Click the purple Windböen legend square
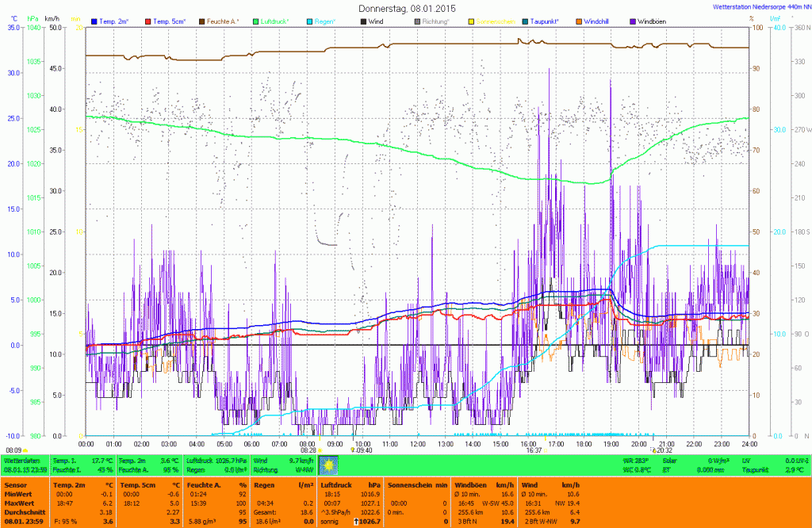Viewport: 812px width, 528px height. tap(632, 20)
